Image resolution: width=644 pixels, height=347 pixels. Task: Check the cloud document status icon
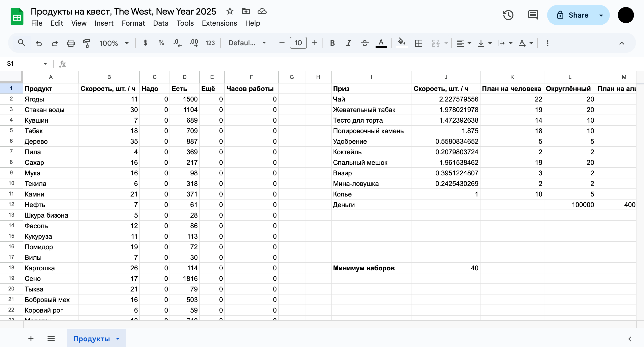[x=262, y=11]
